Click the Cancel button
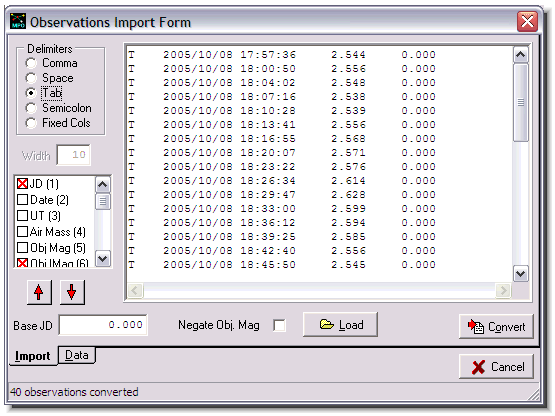The image size is (555, 416). coord(496,367)
